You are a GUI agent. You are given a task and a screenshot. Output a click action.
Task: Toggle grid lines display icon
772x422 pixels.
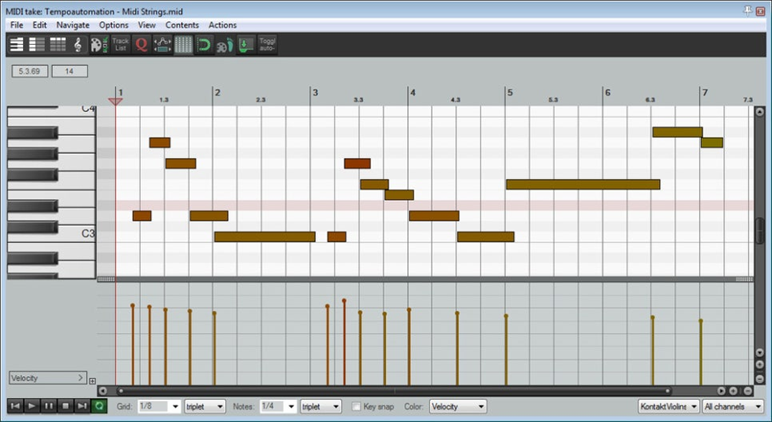pyautogui.click(x=183, y=45)
